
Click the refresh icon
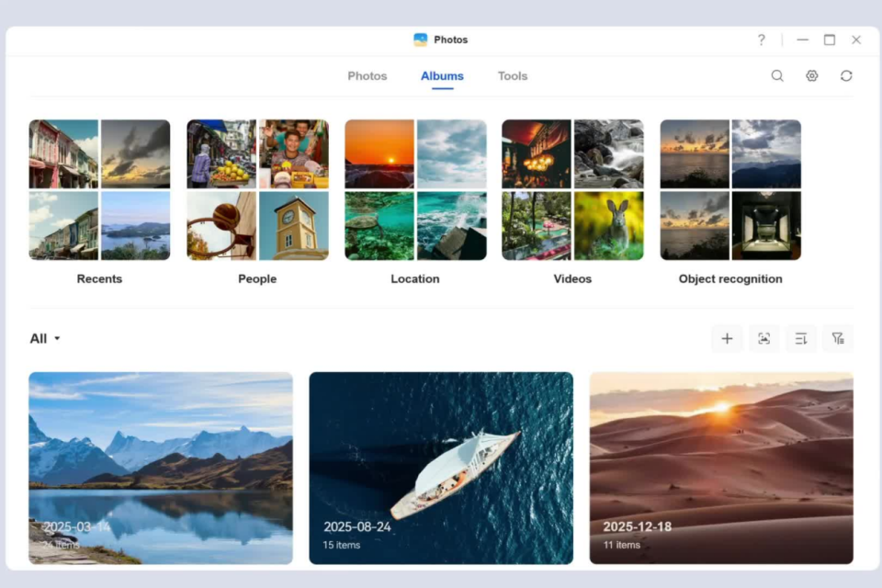point(846,76)
